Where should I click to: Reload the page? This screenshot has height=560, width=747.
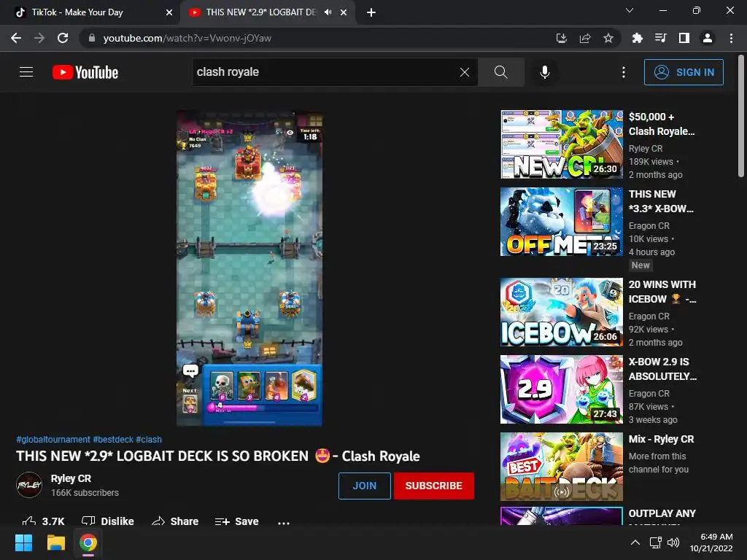[x=63, y=38]
